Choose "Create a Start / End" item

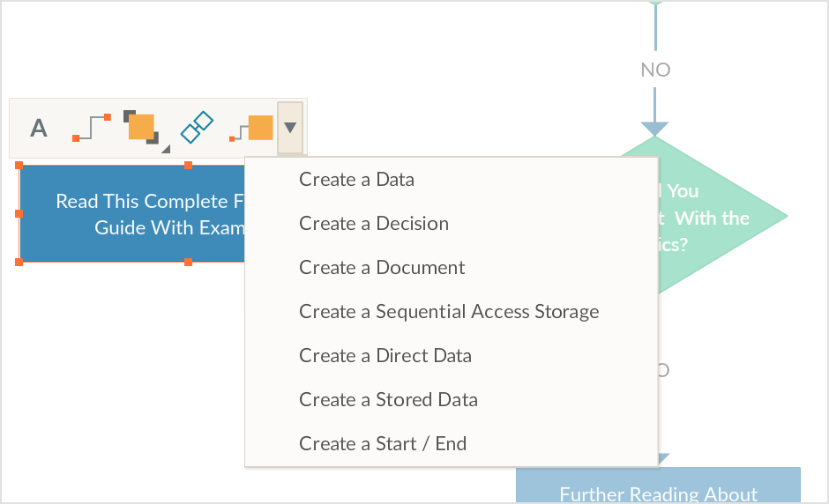pos(383,444)
